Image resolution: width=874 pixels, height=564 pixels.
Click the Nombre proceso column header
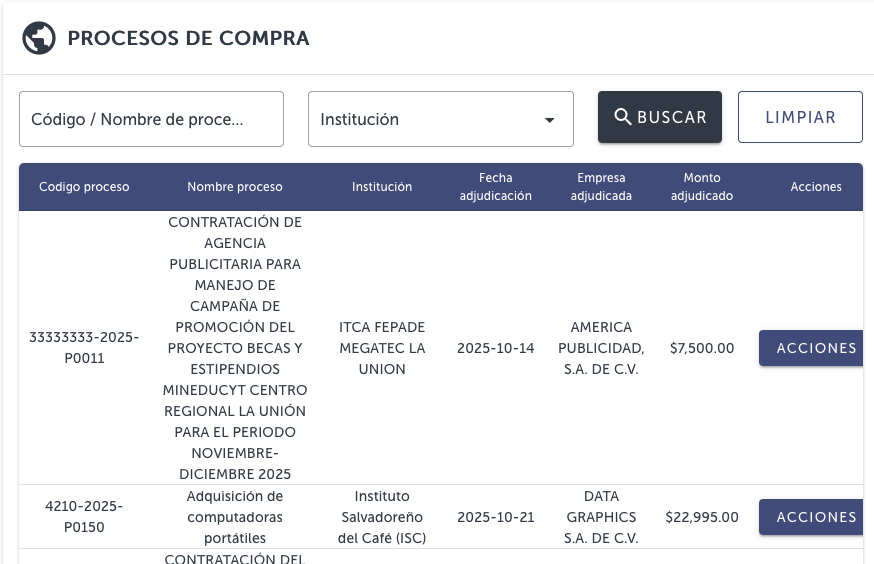[235, 187]
